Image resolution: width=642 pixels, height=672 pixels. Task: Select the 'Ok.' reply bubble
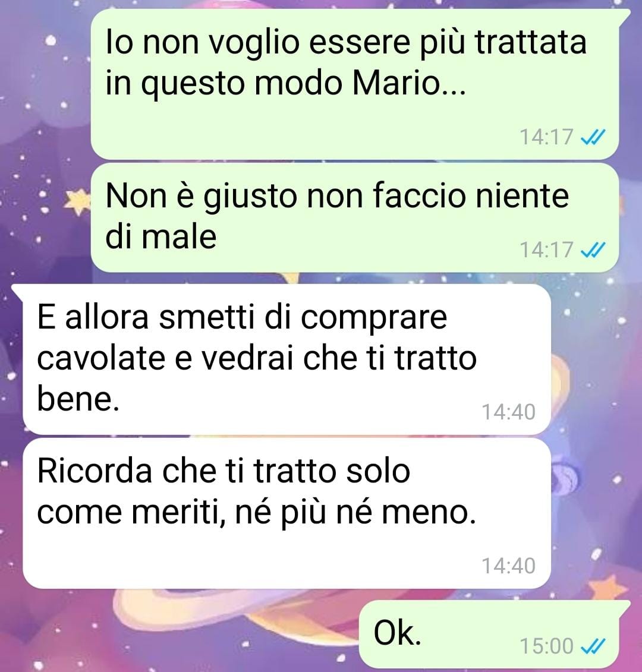489,634
